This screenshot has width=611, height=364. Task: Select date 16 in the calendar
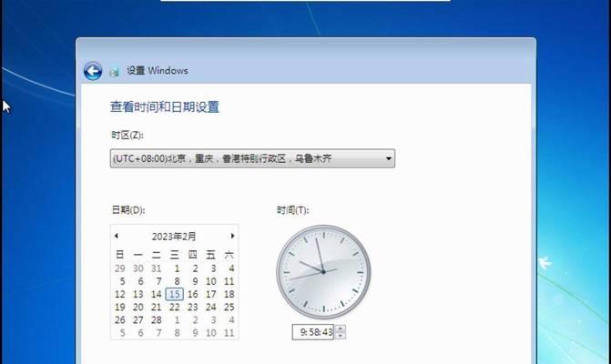[193, 294]
